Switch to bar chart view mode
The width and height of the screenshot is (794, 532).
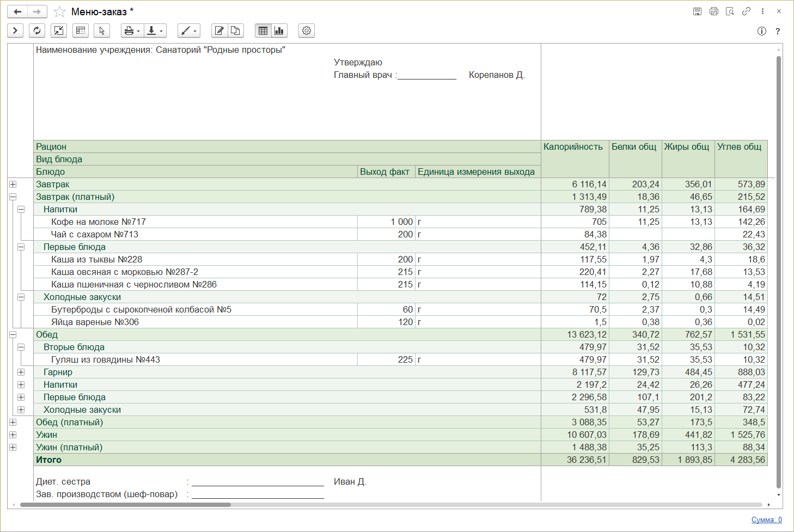coord(279,30)
